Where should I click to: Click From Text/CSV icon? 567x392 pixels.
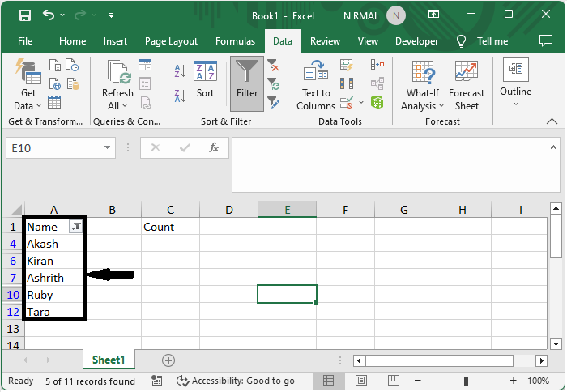coord(54,65)
